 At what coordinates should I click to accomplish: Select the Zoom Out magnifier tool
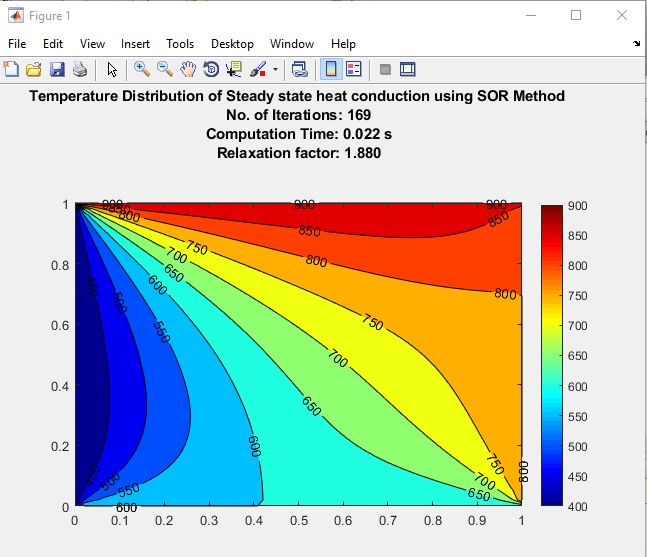(x=165, y=69)
